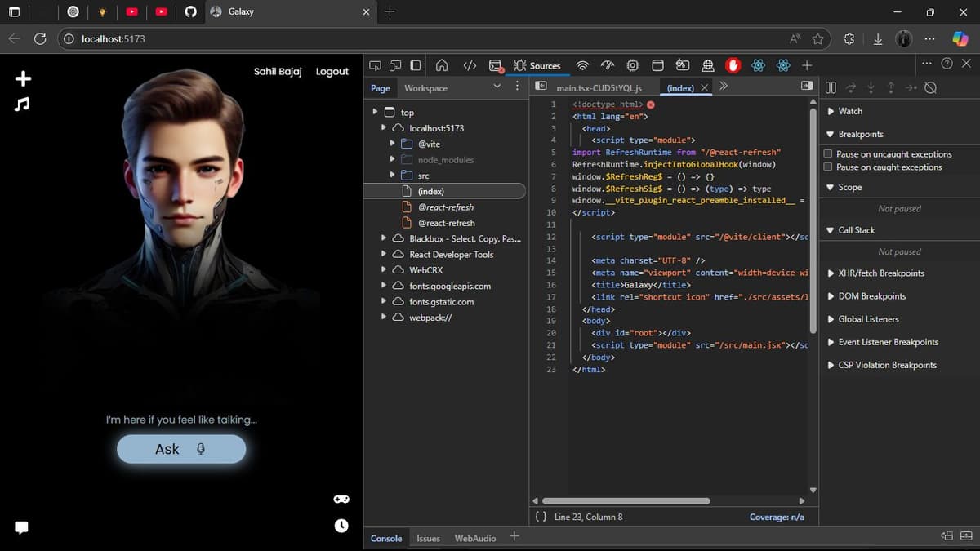980x551 pixels.
Task: Select the inspect element tool
Action: 375,65
